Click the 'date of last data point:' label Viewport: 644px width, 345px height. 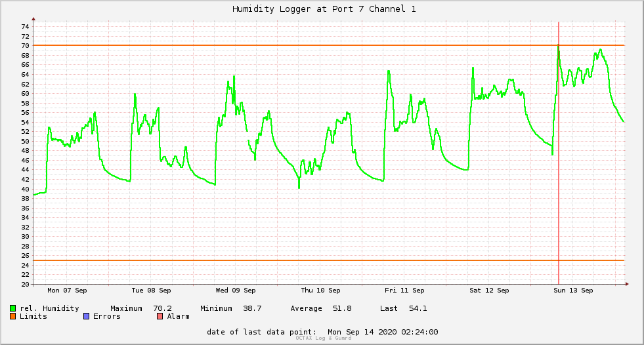tap(262, 332)
